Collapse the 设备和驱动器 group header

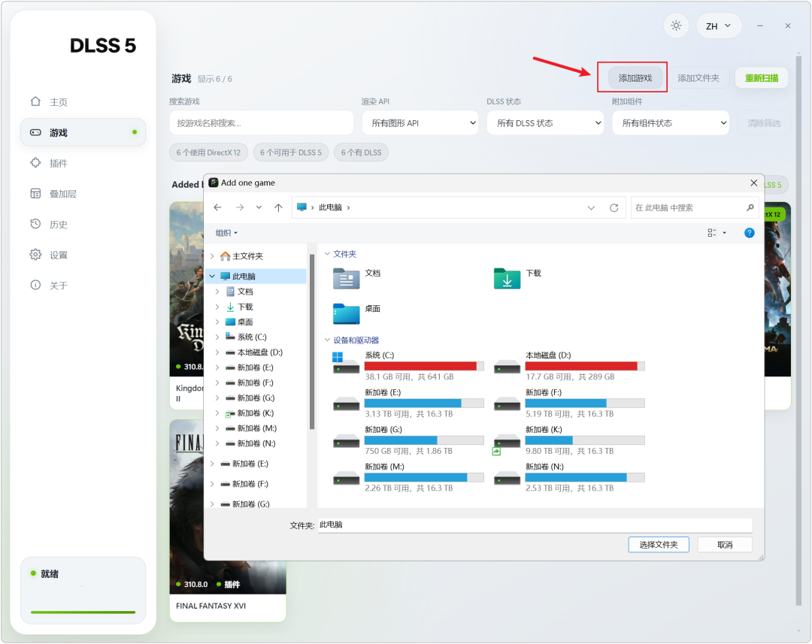(x=327, y=340)
